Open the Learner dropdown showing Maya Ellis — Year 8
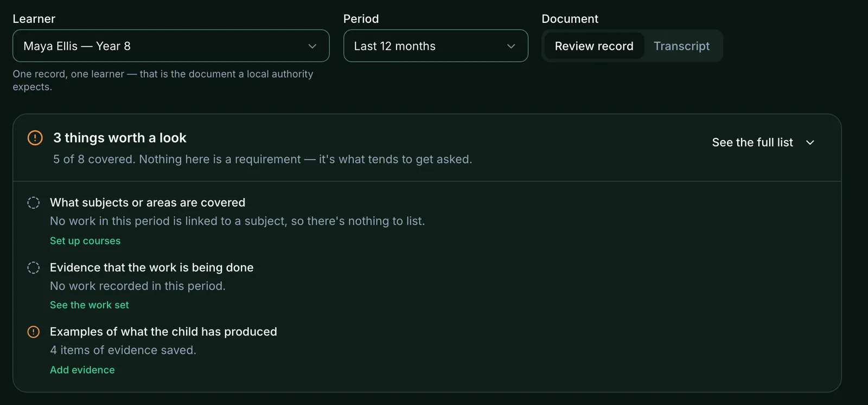Screen dimensions: 868x405 pos(171,46)
